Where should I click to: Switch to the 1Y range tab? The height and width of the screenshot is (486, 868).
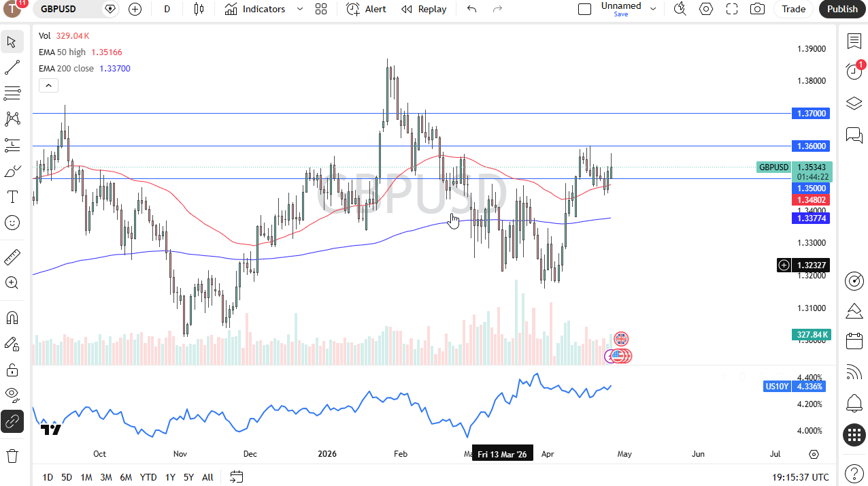169,477
